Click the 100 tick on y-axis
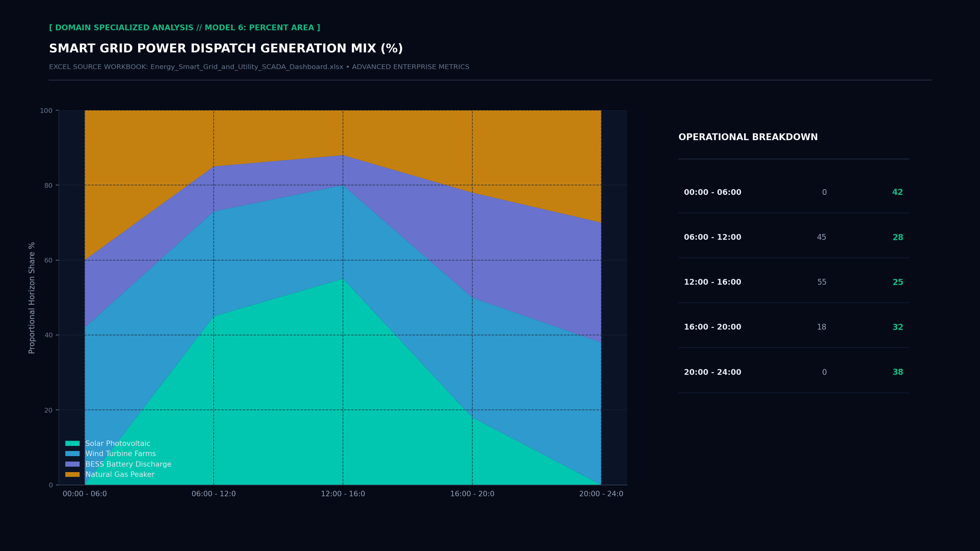 (46, 111)
